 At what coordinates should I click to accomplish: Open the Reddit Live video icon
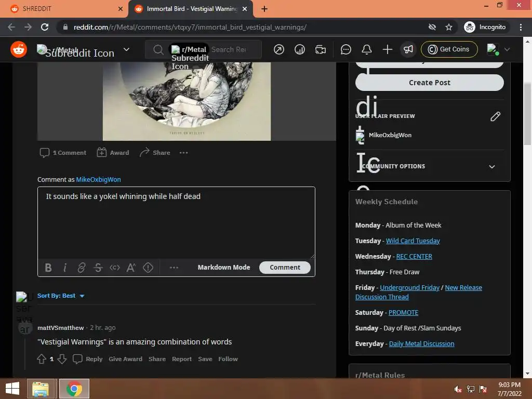click(320, 49)
